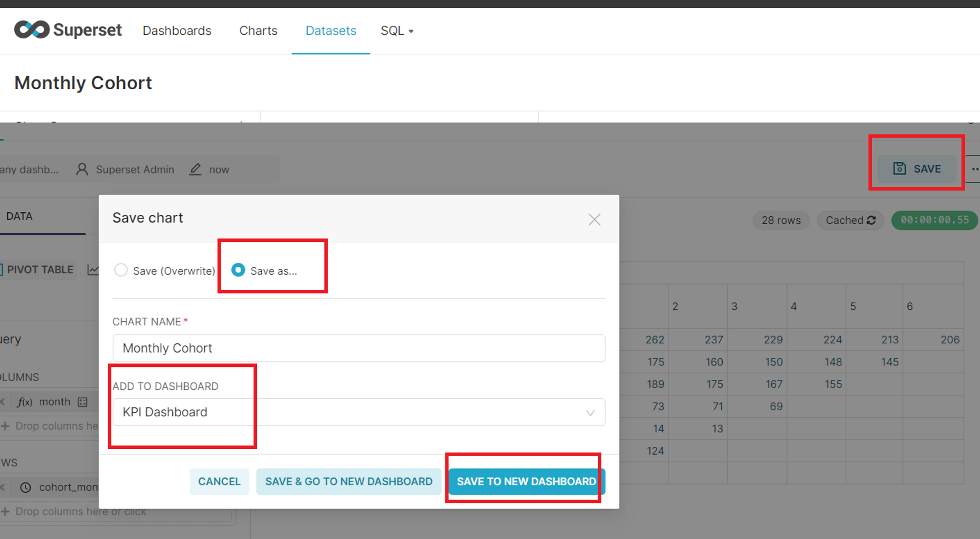Click Save & Go to New Dashboard
The height and width of the screenshot is (539, 980).
(348, 481)
